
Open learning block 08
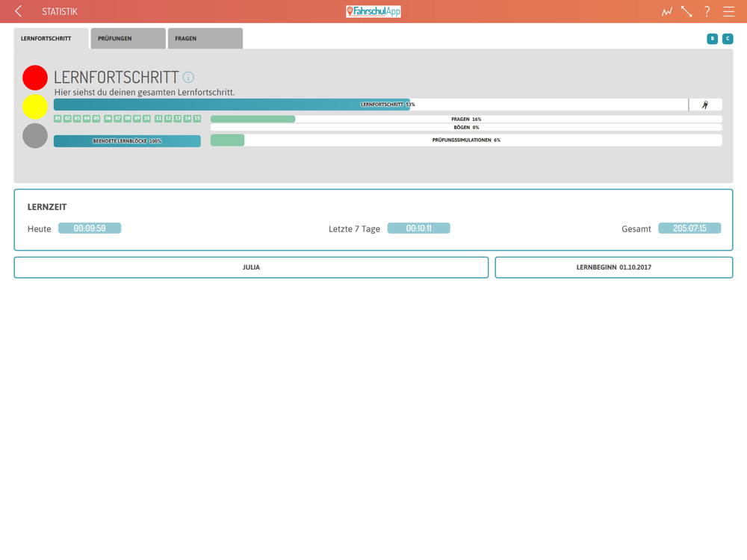127,119
